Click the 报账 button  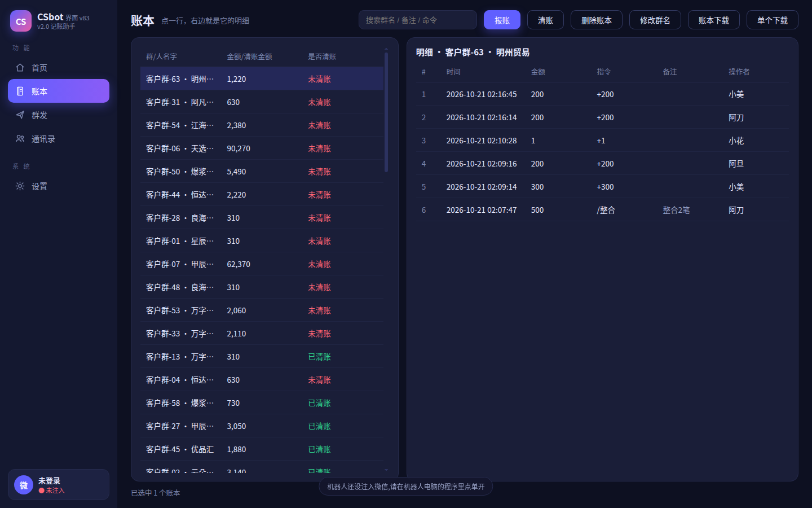tap(502, 20)
